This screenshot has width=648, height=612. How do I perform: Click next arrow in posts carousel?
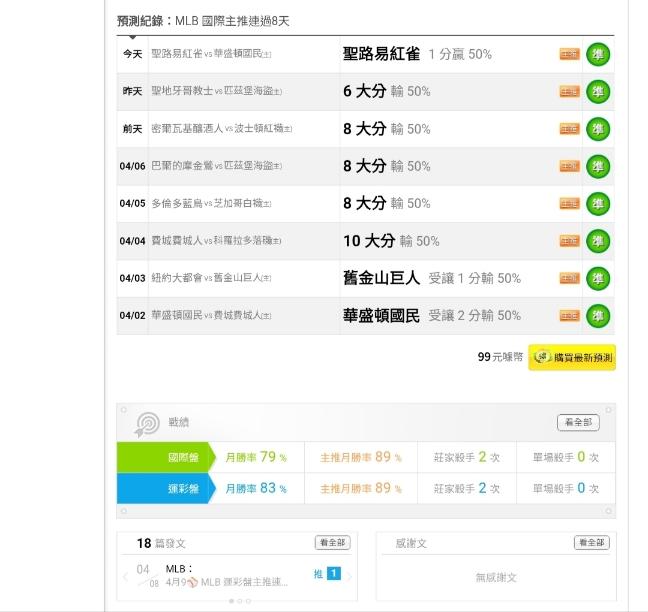(349, 577)
